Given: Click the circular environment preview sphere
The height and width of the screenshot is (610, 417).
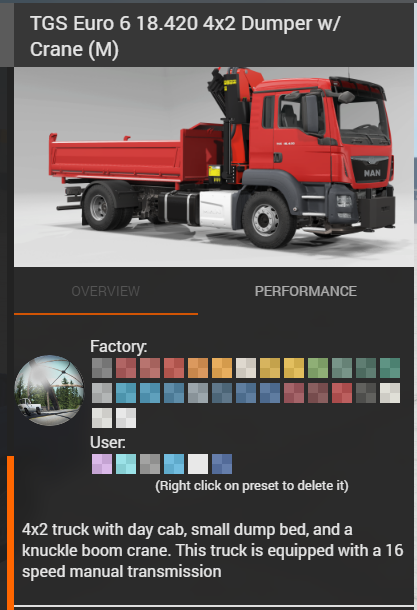Looking at the screenshot, I should (x=49, y=390).
